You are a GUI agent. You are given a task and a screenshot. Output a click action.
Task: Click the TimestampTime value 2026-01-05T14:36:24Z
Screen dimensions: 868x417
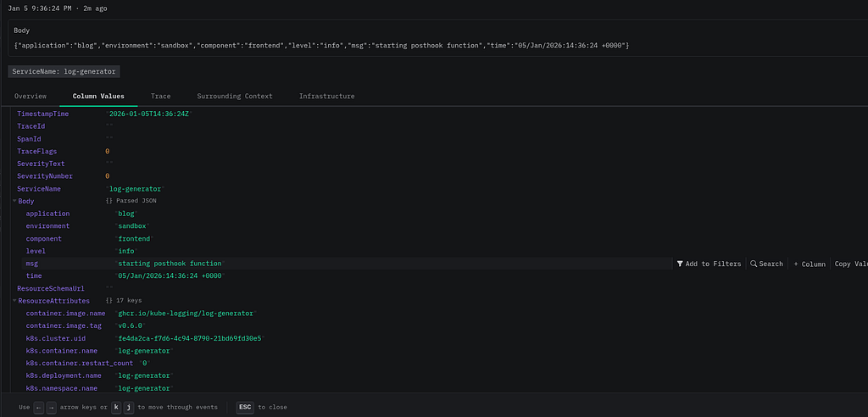149,114
